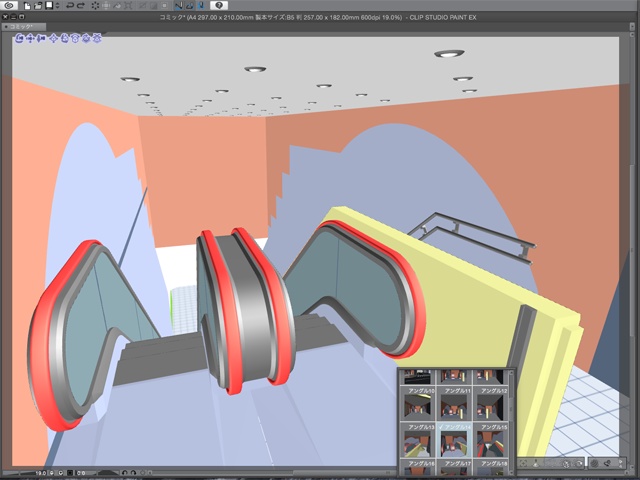Switch to the コミック document tab
Viewport: 640px width, 480px height.
(x=24, y=25)
